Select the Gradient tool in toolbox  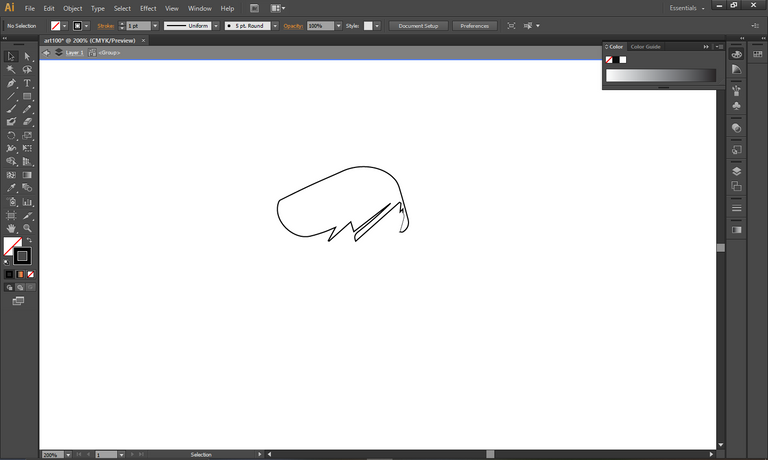tap(27, 174)
